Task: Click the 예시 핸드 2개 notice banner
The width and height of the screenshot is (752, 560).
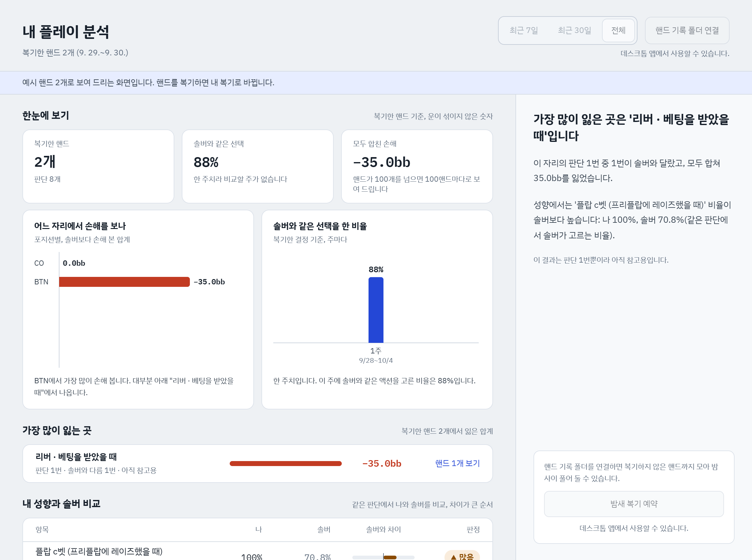Action: pyautogui.click(x=376, y=83)
